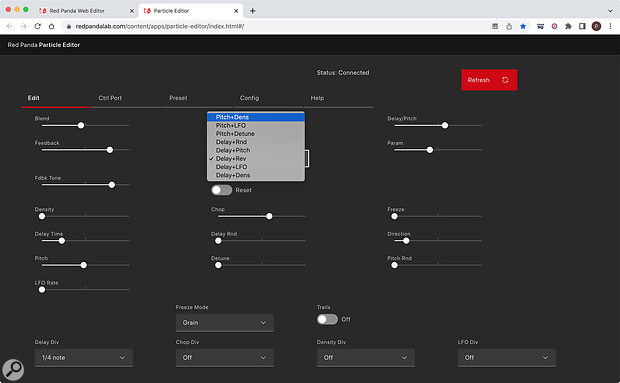Image resolution: width=620 pixels, height=383 pixels.
Task: Select the checked Delay+Rev option
Action: 256,158
